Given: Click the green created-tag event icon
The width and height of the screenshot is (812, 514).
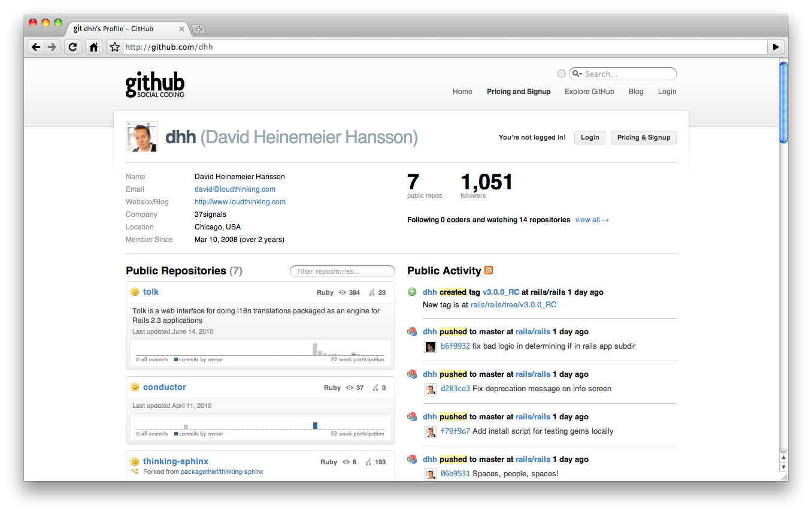Looking at the screenshot, I should pyautogui.click(x=412, y=292).
